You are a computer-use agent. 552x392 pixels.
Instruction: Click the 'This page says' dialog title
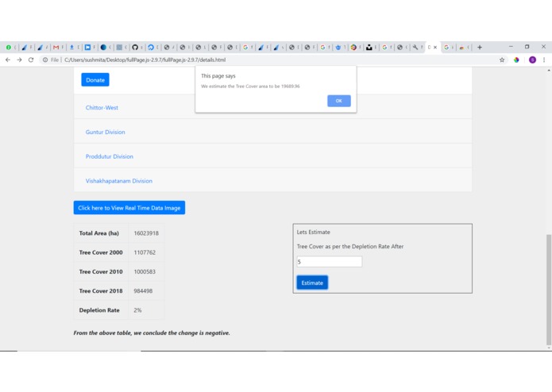click(218, 76)
